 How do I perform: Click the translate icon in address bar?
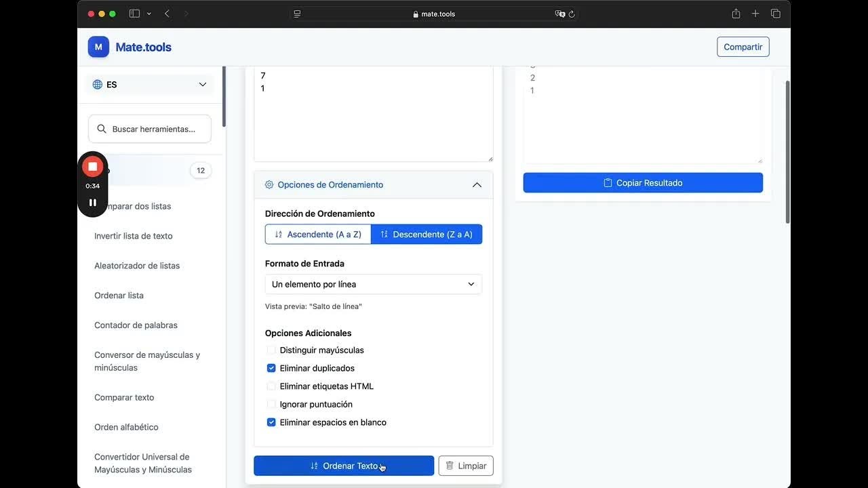click(x=559, y=14)
